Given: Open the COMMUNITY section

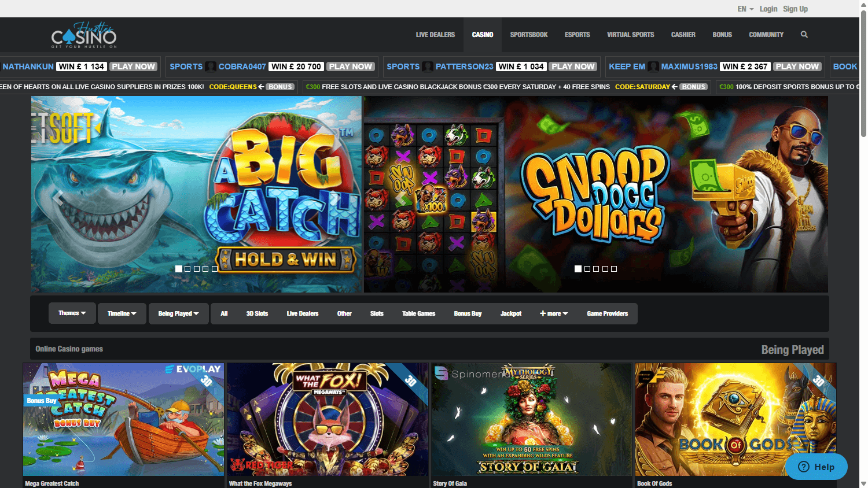Looking at the screenshot, I should [x=766, y=34].
